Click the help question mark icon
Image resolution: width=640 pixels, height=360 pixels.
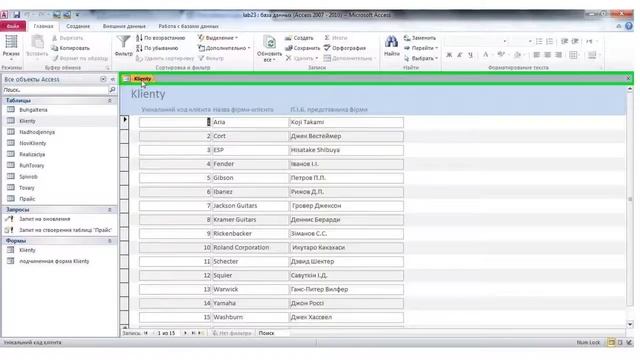pos(629,26)
